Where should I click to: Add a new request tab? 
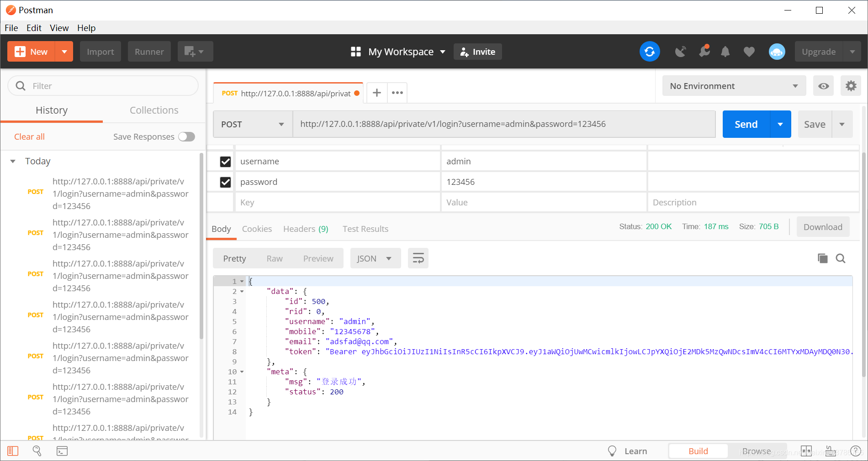pyautogui.click(x=376, y=93)
